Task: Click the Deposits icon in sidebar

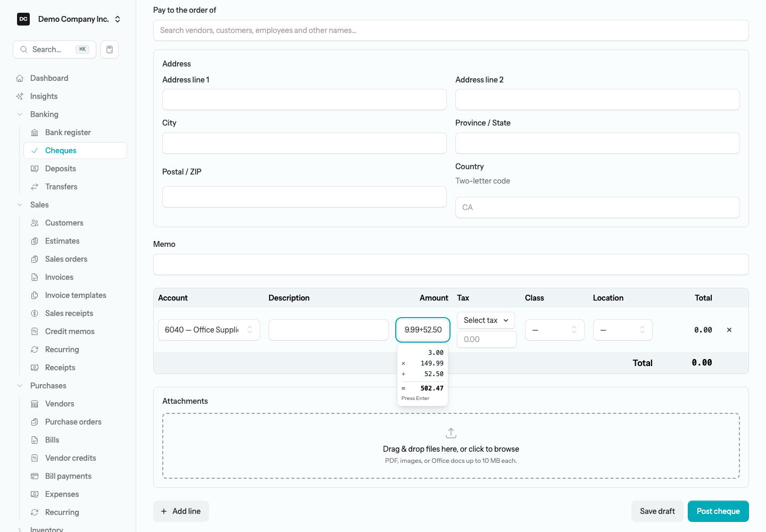Action: (x=35, y=169)
